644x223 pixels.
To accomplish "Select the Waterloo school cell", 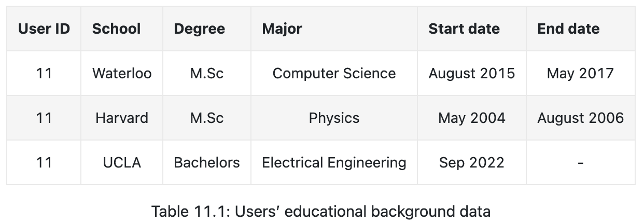I will [x=122, y=73].
